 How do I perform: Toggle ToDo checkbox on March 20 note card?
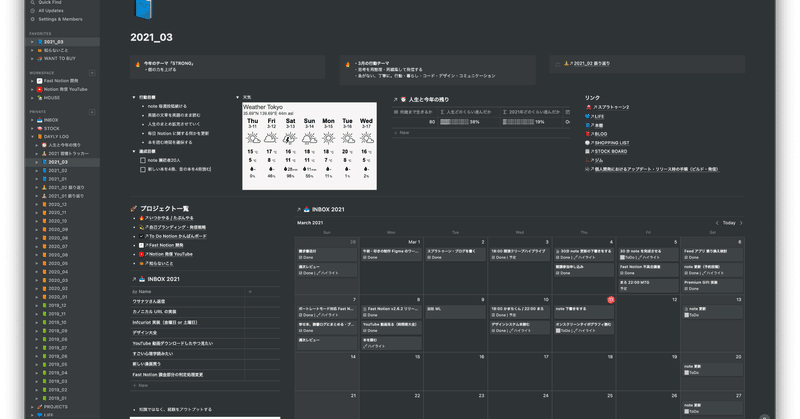pyautogui.click(x=687, y=373)
